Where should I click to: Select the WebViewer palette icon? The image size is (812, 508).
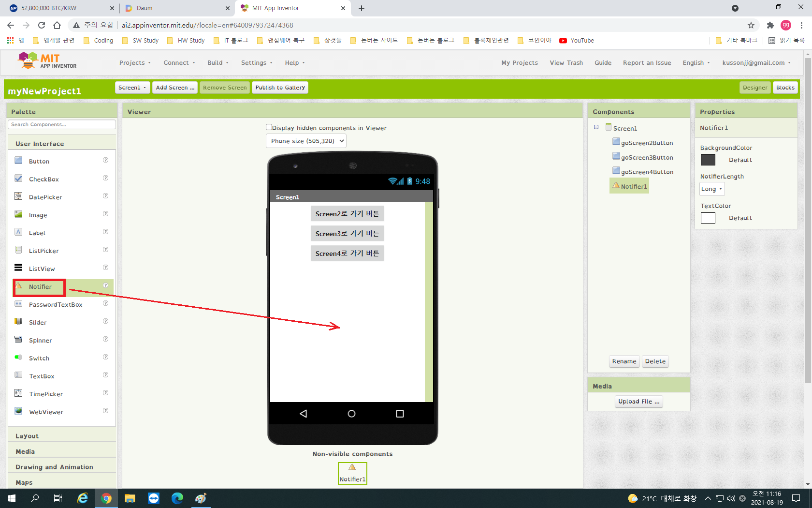click(x=18, y=411)
